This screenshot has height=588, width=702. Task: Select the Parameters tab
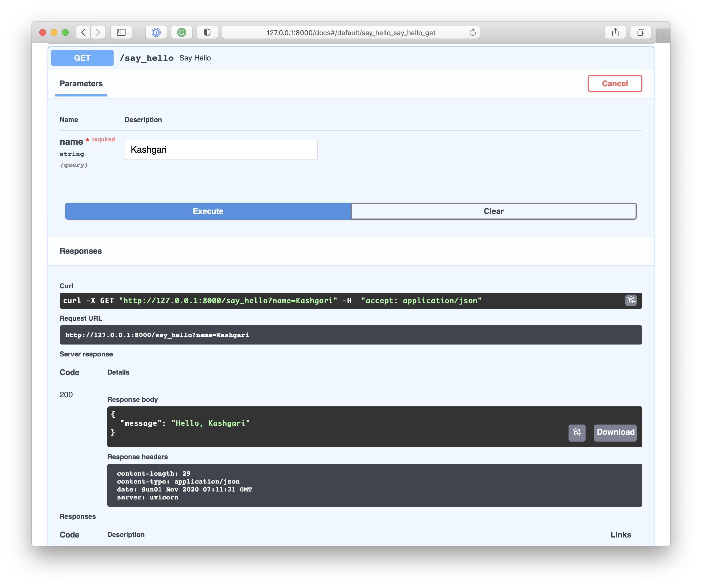click(x=81, y=84)
